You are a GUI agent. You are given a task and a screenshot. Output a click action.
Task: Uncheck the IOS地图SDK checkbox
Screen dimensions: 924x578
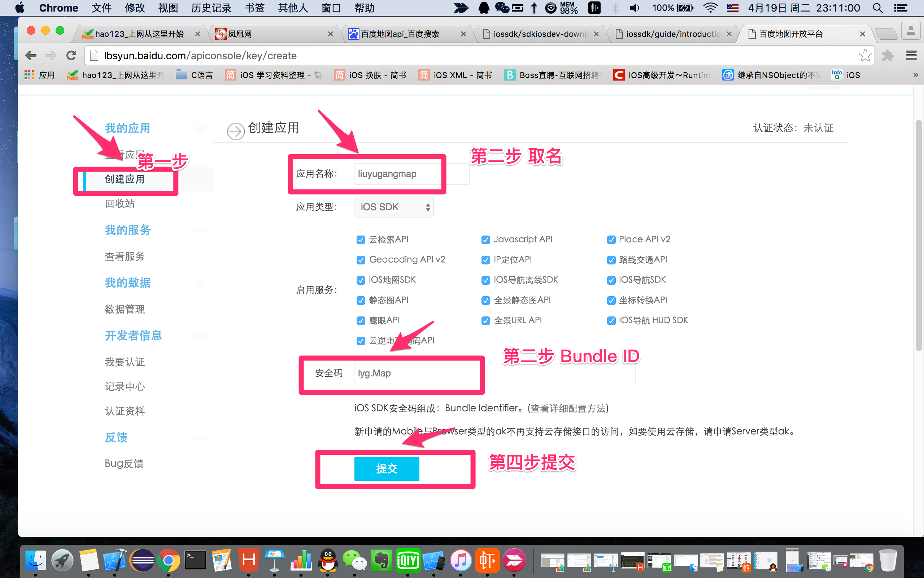pos(361,280)
